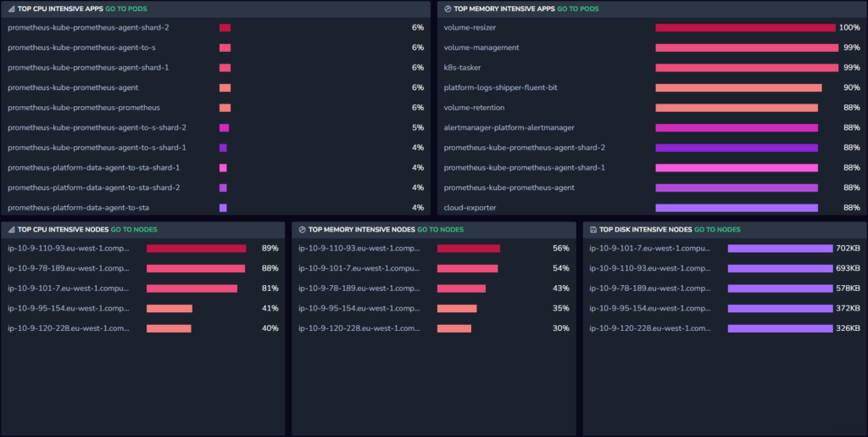Select ip-10-9-110-93 in memory nodes list
The width and height of the screenshot is (868, 437).
pyautogui.click(x=359, y=248)
